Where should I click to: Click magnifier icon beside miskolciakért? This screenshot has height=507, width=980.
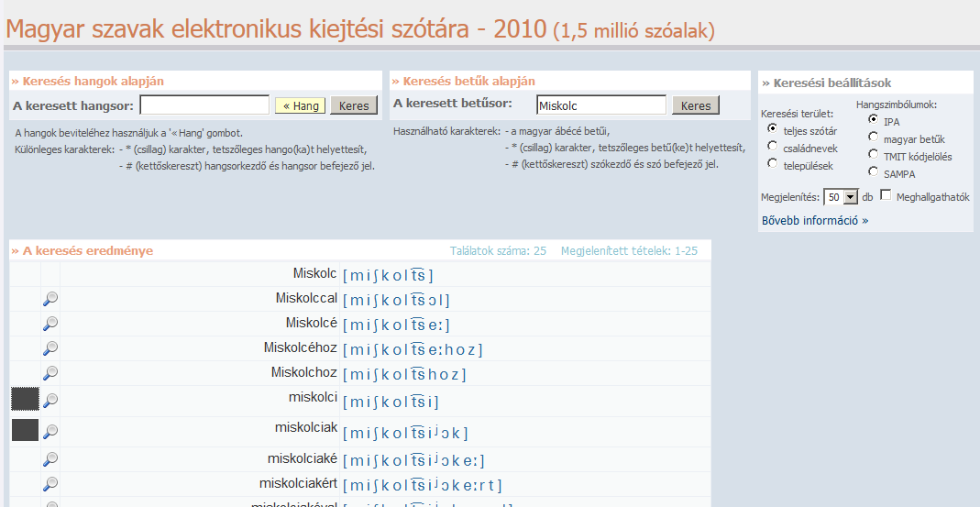[50, 483]
